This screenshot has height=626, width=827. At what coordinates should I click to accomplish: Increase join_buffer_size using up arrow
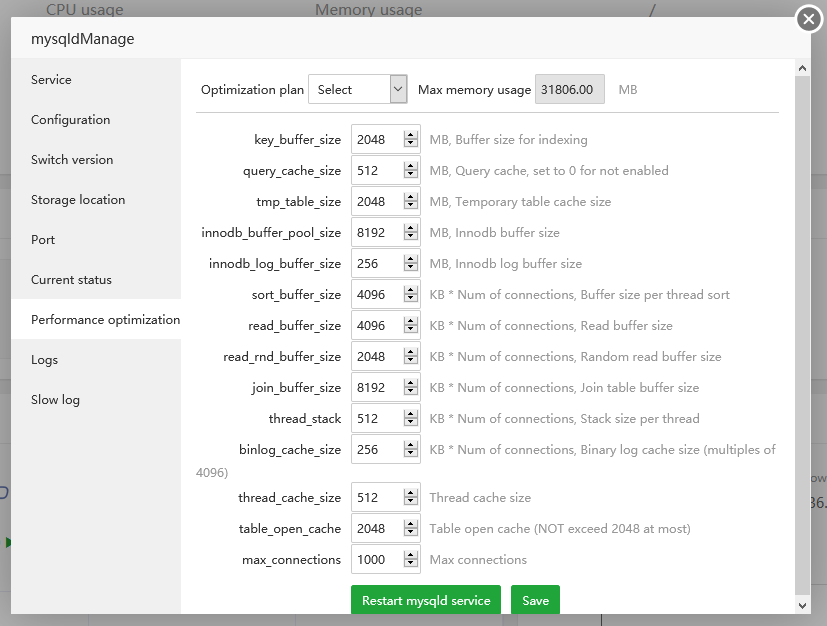[x=411, y=383]
